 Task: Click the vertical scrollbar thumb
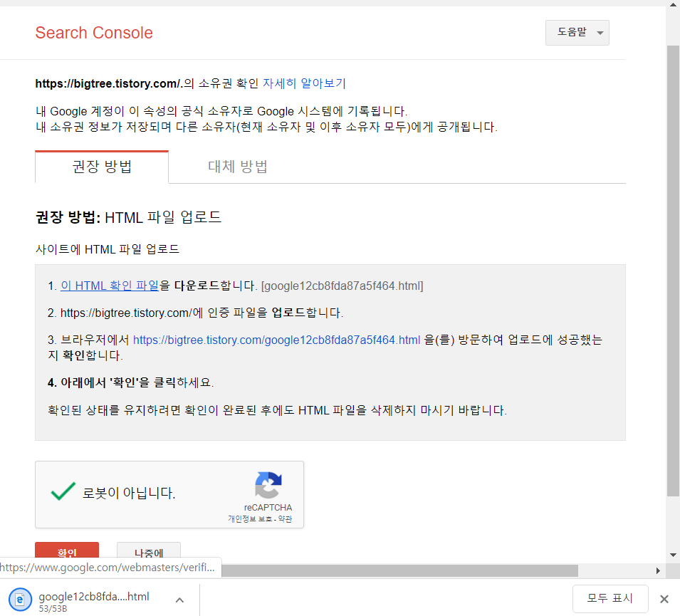[x=673, y=271]
